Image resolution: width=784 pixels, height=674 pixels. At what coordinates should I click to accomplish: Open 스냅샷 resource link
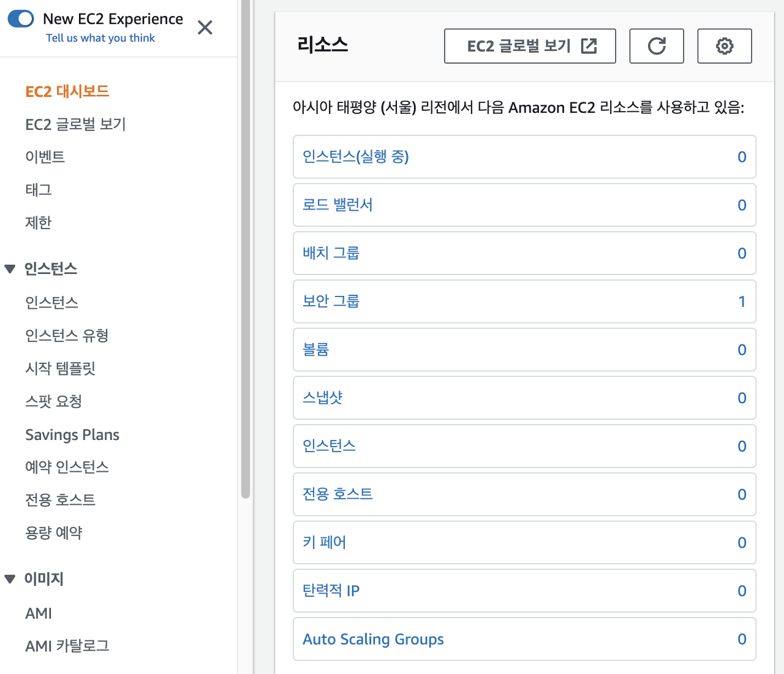tap(322, 398)
